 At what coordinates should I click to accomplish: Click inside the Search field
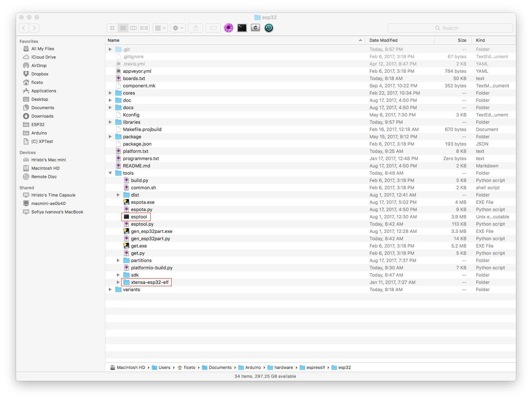pyautogui.click(x=450, y=28)
